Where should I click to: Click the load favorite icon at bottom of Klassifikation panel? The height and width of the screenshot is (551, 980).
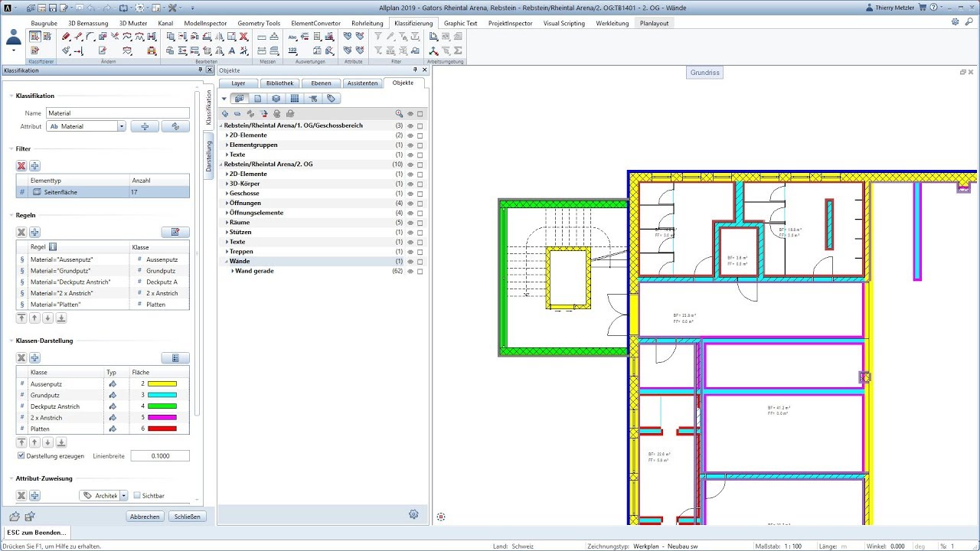click(x=15, y=517)
